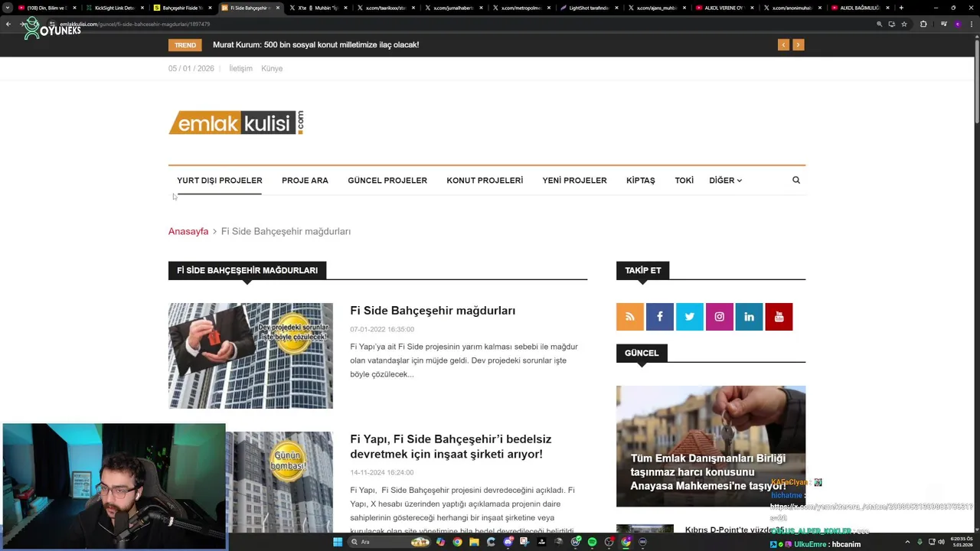Open GÜNCEL PROJELER menu item
This screenshot has height=551, width=980.
pyautogui.click(x=387, y=181)
